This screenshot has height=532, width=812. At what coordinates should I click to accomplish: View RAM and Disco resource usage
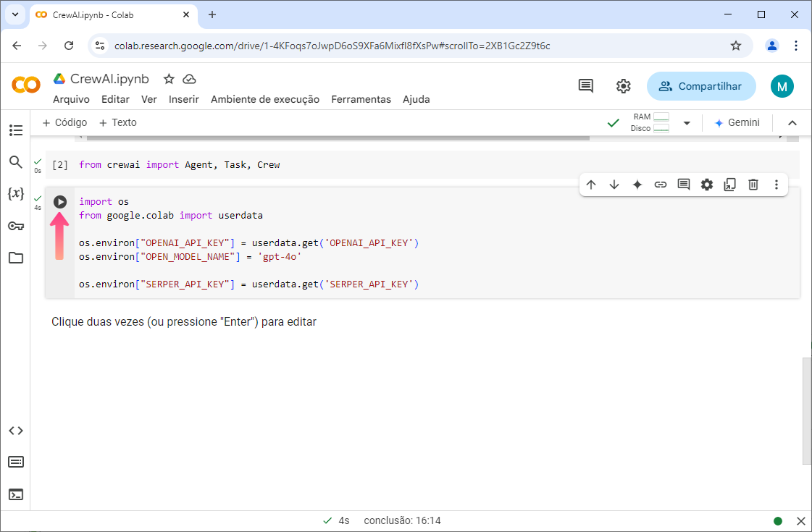pyautogui.click(x=650, y=122)
